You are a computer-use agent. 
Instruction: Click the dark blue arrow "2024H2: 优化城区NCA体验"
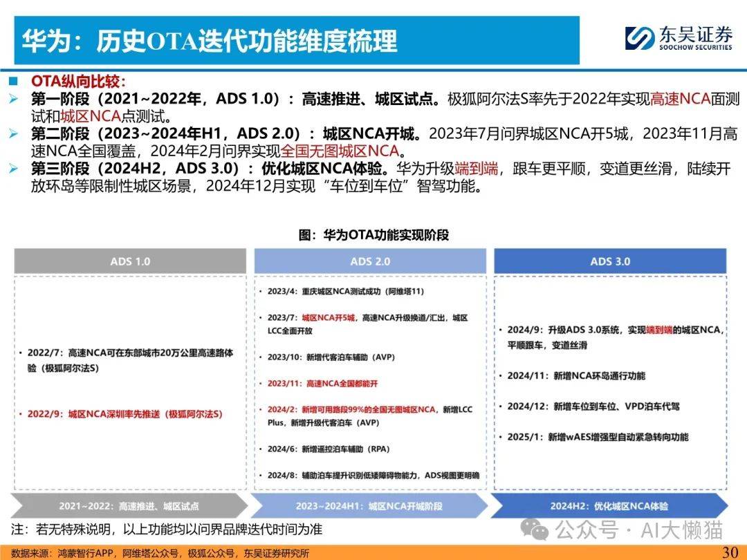609,505
